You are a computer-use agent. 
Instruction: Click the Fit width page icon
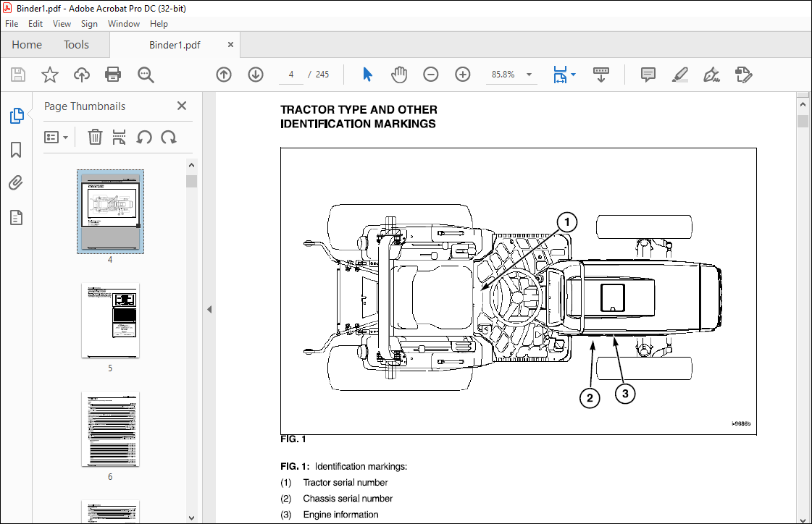pos(560,75)
